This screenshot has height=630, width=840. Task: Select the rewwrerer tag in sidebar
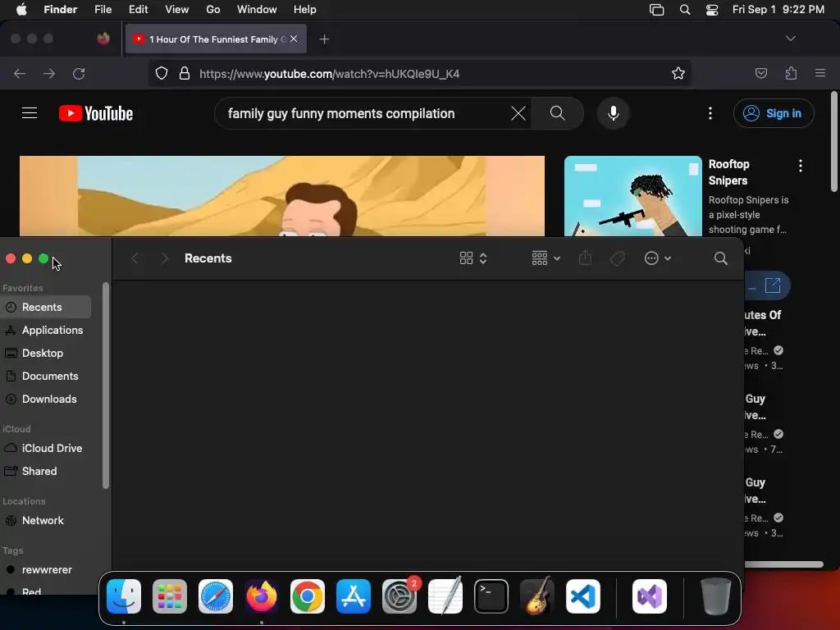pyautogui.click(x=46, y=570)
